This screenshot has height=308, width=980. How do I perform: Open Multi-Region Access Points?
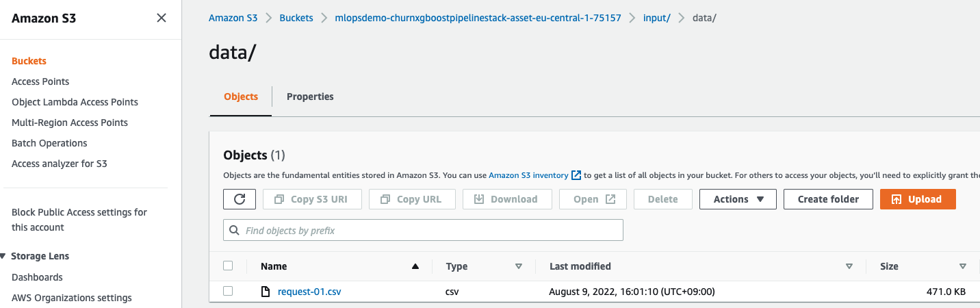point(70,123)
